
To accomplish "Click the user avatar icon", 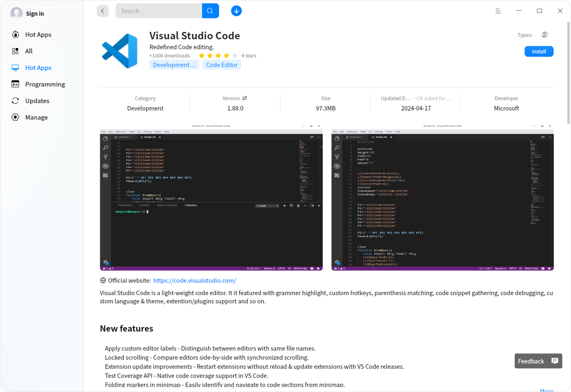I will coord(17,13).
